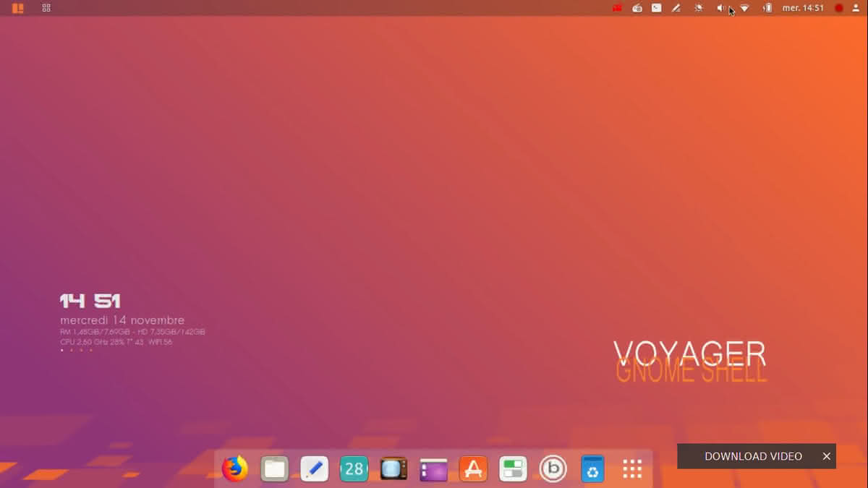Open the Files manager in dock
868x488 pixels.
click(x=275, y=469)
